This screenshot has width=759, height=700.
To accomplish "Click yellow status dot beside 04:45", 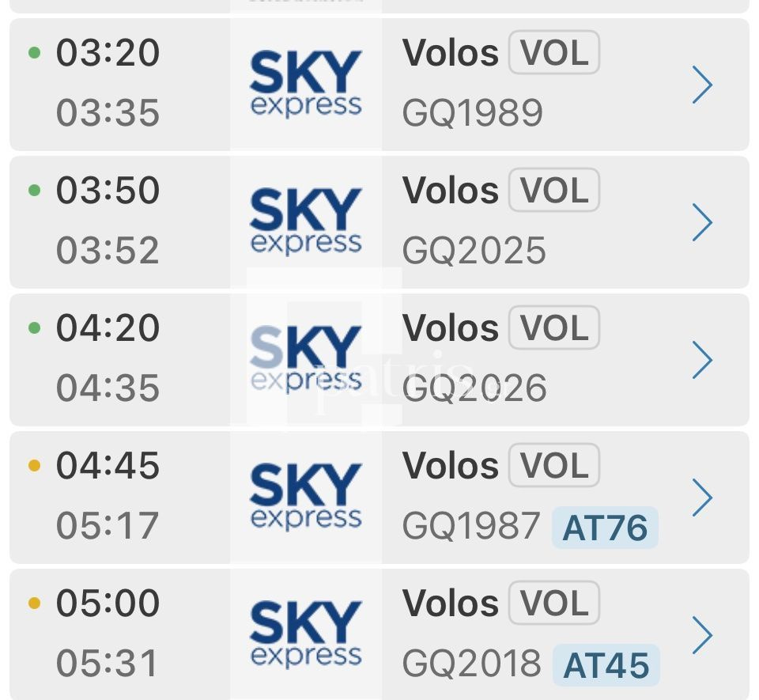I will (34, 466).
